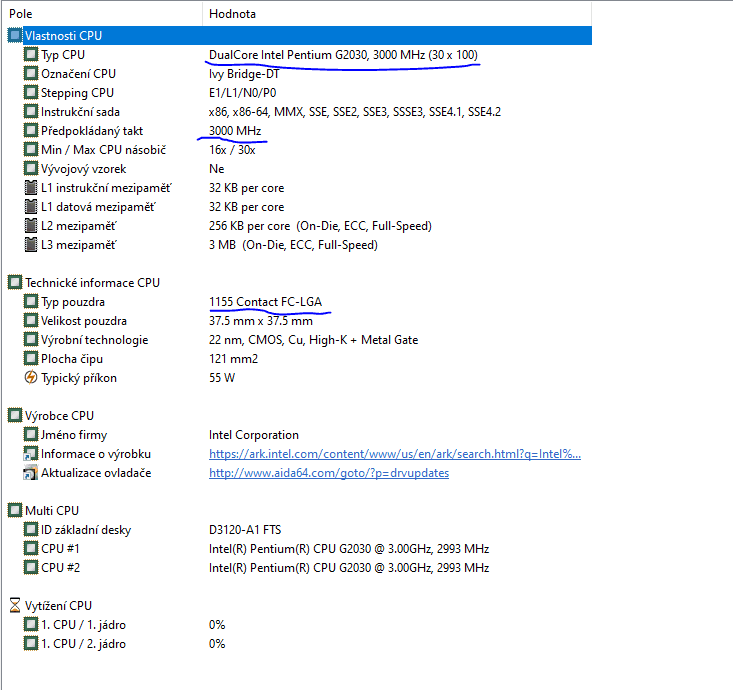Click the Typ pouzdra row icon
The width and height of the screenshot is (733, 690).
coord(31,302)
